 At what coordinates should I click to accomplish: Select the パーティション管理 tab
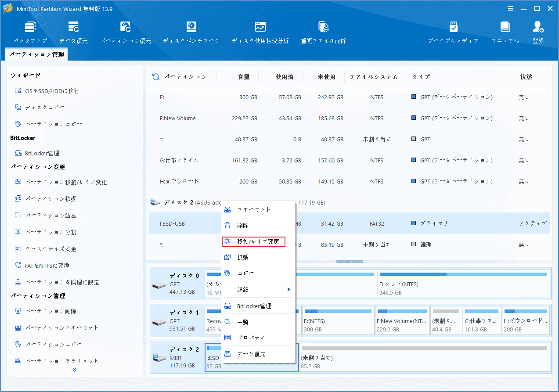(37, 54)
